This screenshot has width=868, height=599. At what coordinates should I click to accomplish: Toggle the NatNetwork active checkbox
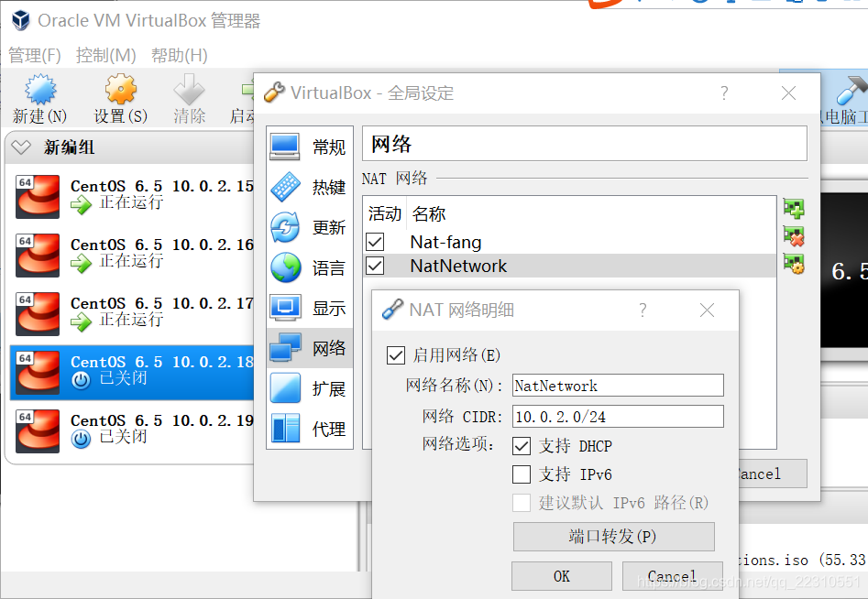click(375, 266)
